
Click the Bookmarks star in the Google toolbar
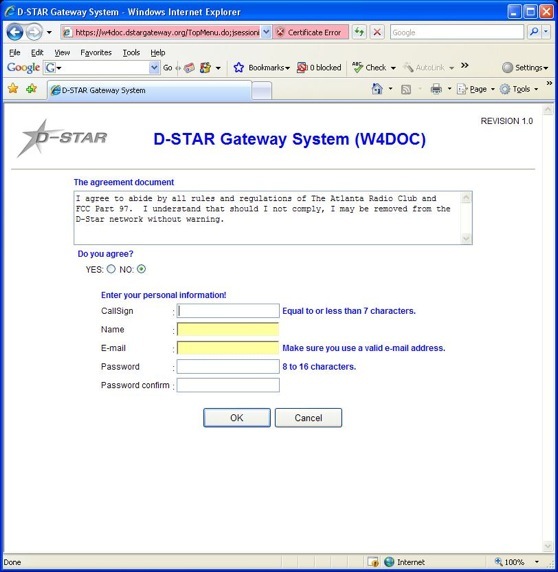pos(239,67)
